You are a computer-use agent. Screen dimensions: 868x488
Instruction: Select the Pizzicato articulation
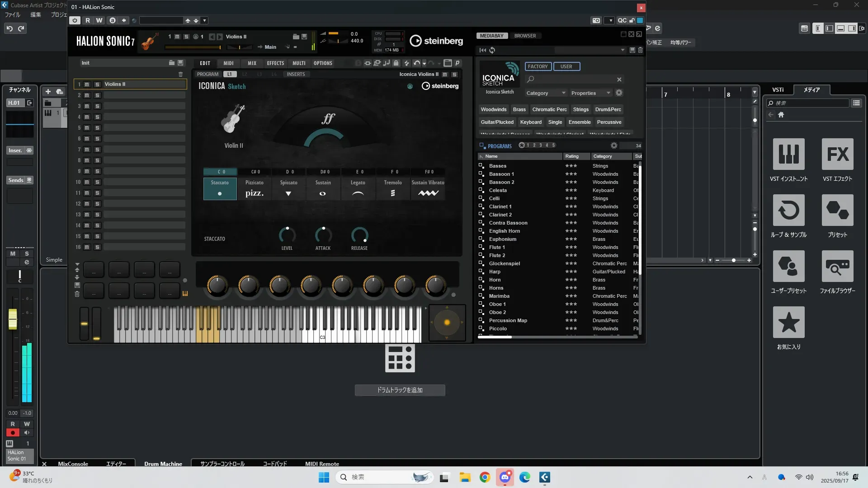tap(254, 188)
